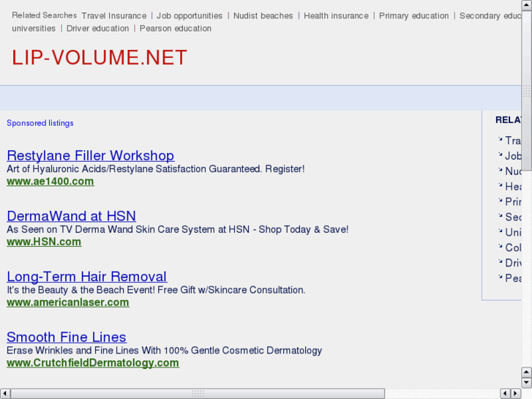This screenshot has height=399, width=532.
Task: Select Driver education related search
Action: [x=98, y=28]
